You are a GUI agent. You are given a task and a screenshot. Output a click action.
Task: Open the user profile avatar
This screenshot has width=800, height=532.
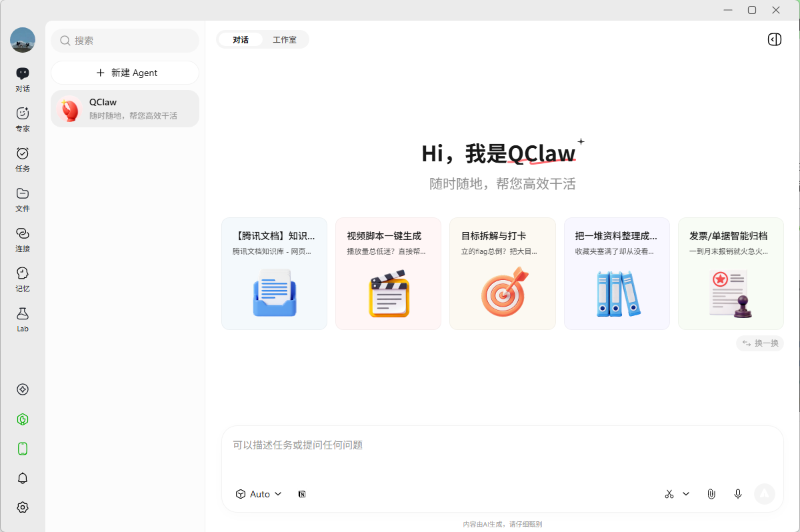tap(23, 40)
